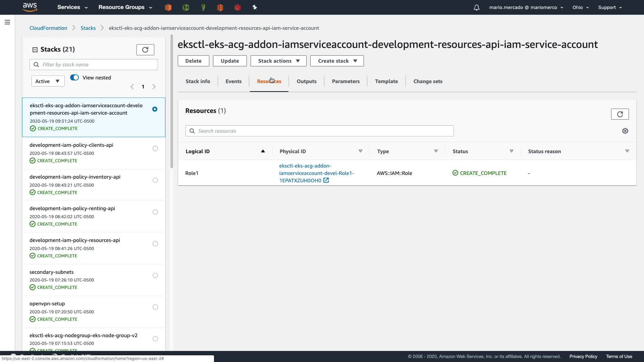Image resolution: width=644 pixels, height=362 pixels.
Task: Open resources table settings gear
Action: click(x=625, y=131)
